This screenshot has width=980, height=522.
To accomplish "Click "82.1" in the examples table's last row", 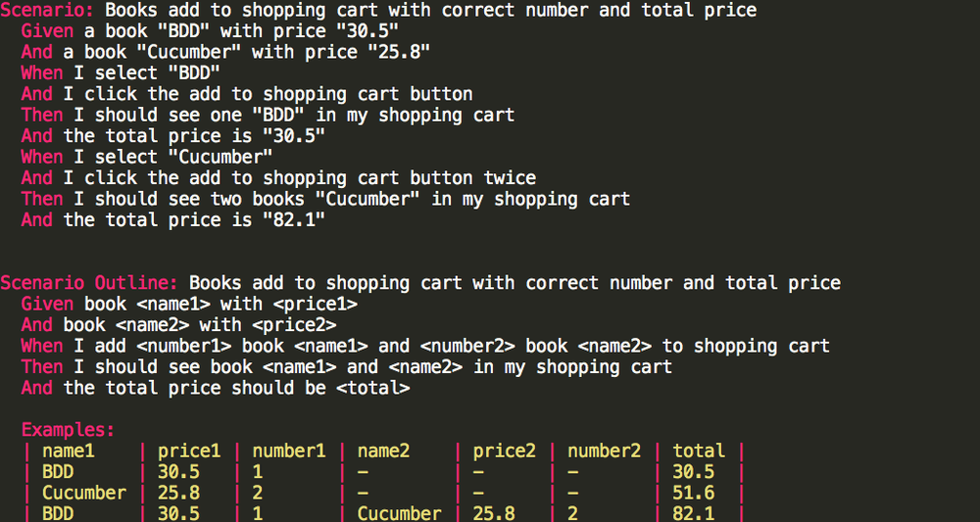I will (x=693, y=513).
